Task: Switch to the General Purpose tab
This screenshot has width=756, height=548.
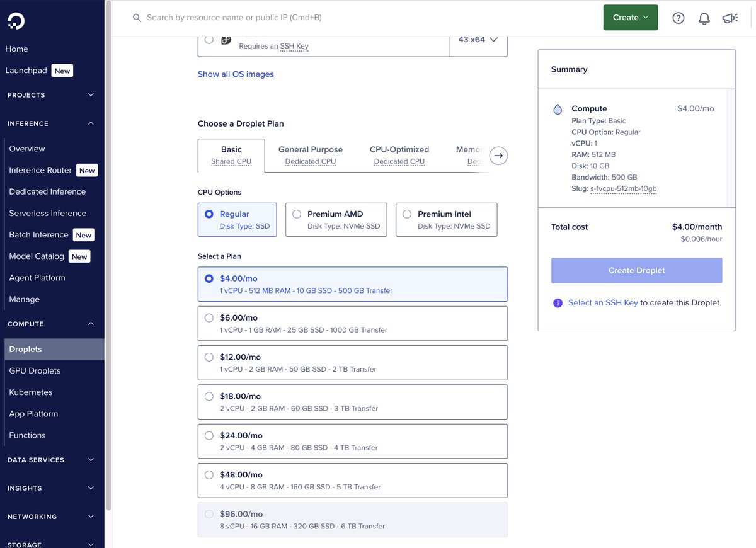Action: tap(311, 155)
